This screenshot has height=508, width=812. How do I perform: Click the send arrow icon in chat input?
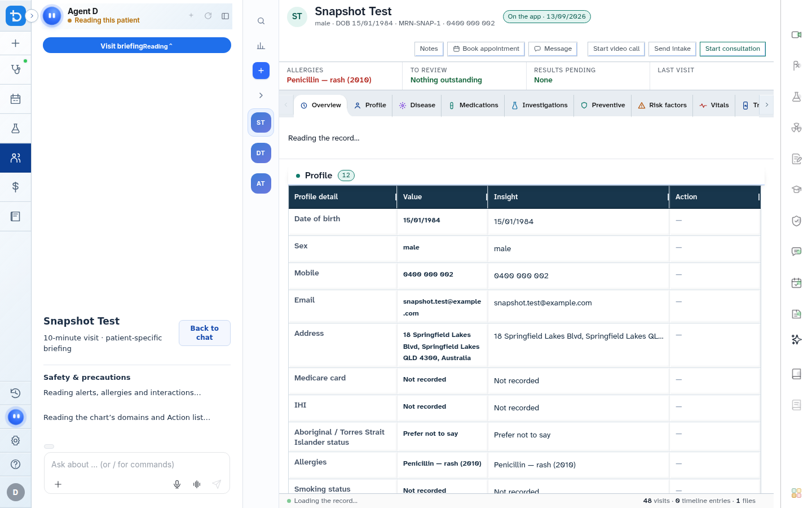pos(217,484)
